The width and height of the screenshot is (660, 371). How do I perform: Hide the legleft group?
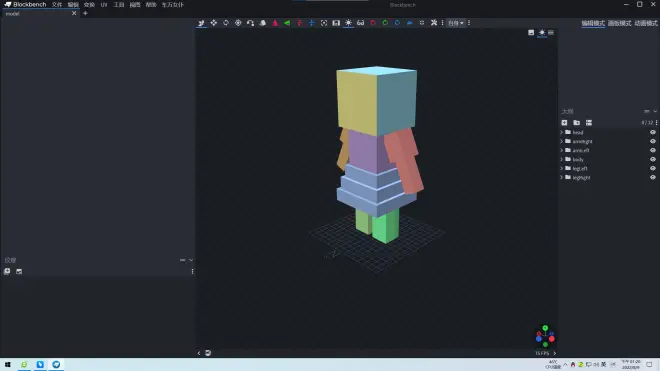653,168
